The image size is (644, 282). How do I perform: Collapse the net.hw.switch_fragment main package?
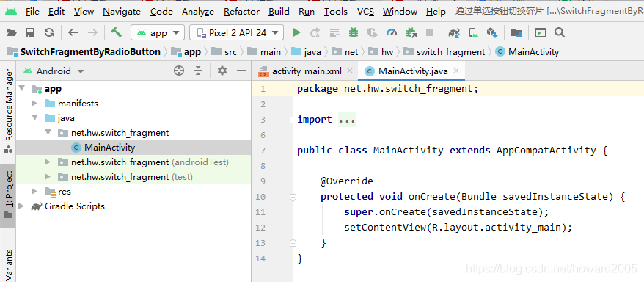coord(48,133)
